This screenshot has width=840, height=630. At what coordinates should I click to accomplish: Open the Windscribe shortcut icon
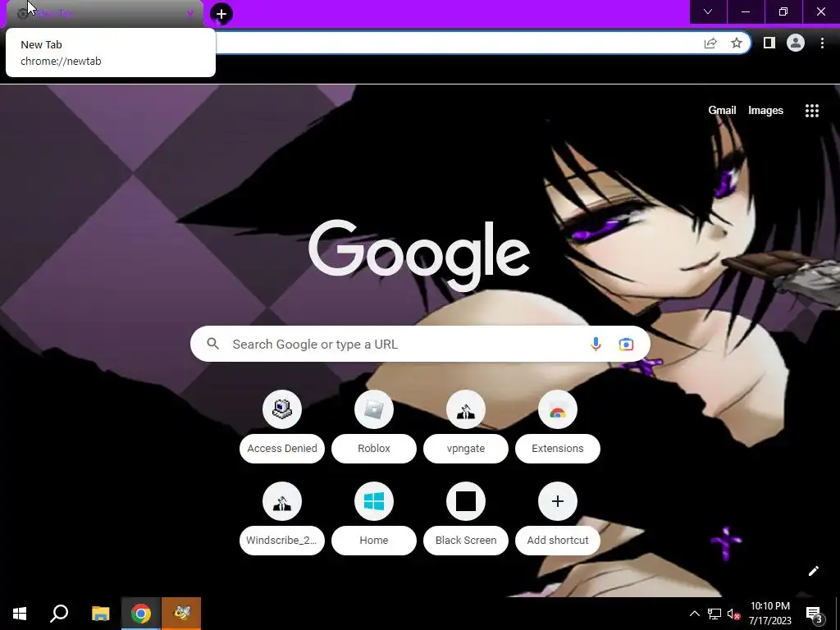(x=282, y=501)
